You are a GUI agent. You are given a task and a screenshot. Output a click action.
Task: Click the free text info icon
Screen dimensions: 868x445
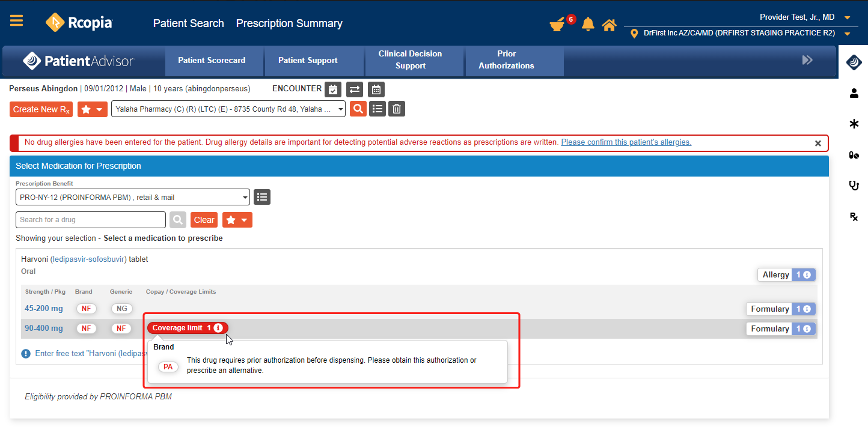tap(26, 354)
